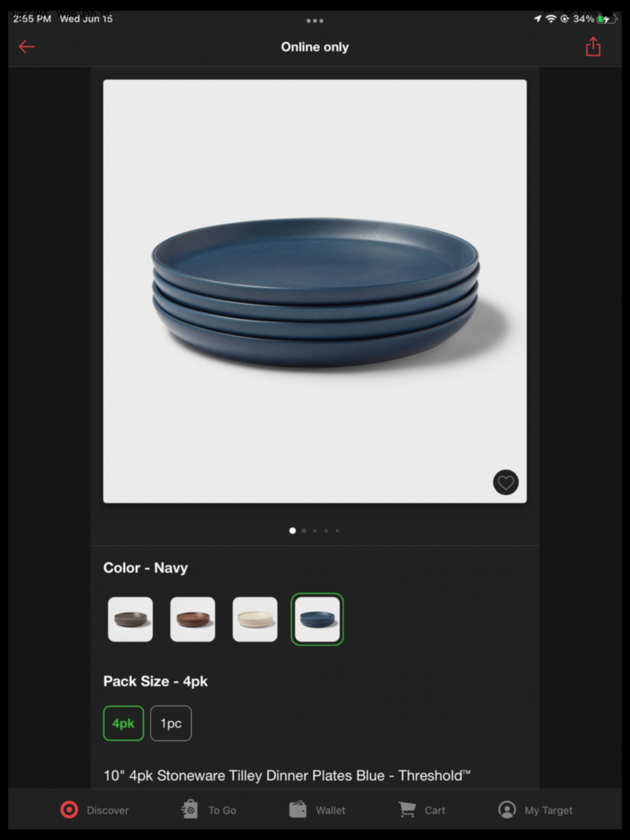Open the main navy plates product image
630x840 pixels.
point(315,291)
